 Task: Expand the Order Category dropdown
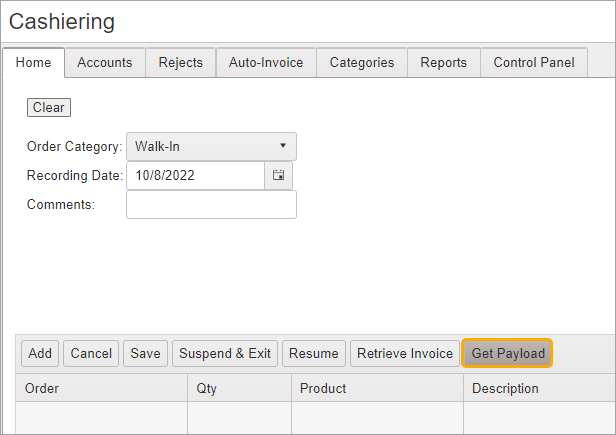[211, 147]
